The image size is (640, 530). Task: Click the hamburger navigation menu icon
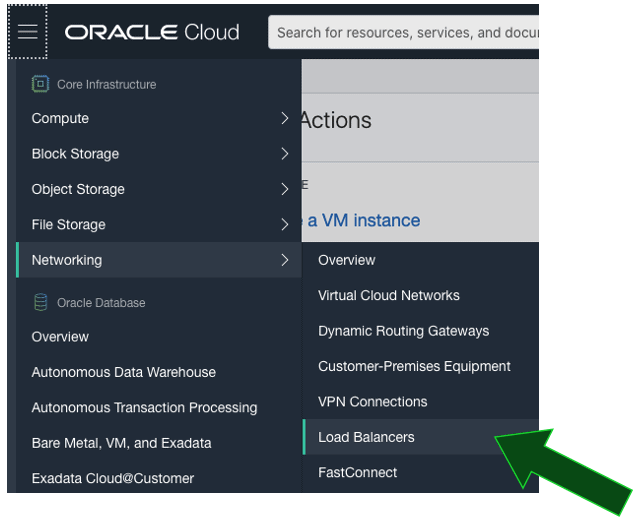(27, 32)
